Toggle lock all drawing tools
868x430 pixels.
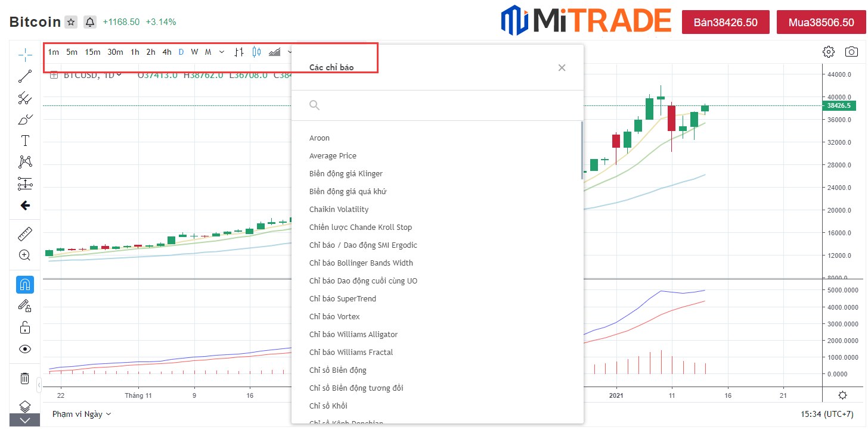tap(25, 328)
